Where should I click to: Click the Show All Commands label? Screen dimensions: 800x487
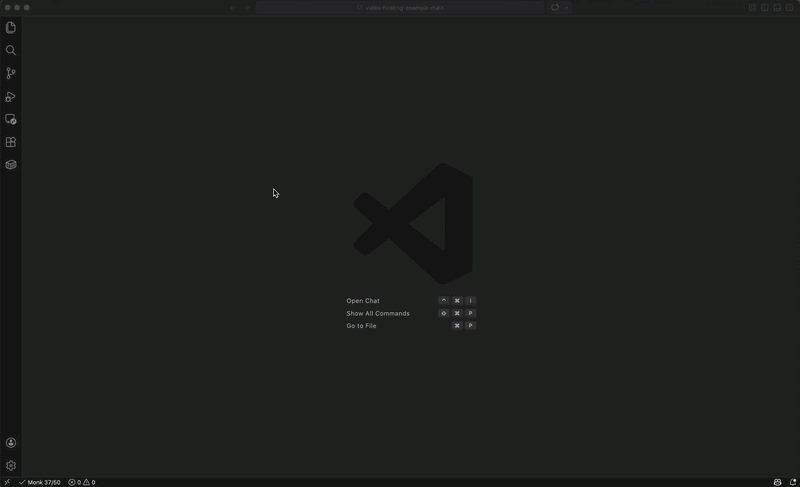pos(378,313)
